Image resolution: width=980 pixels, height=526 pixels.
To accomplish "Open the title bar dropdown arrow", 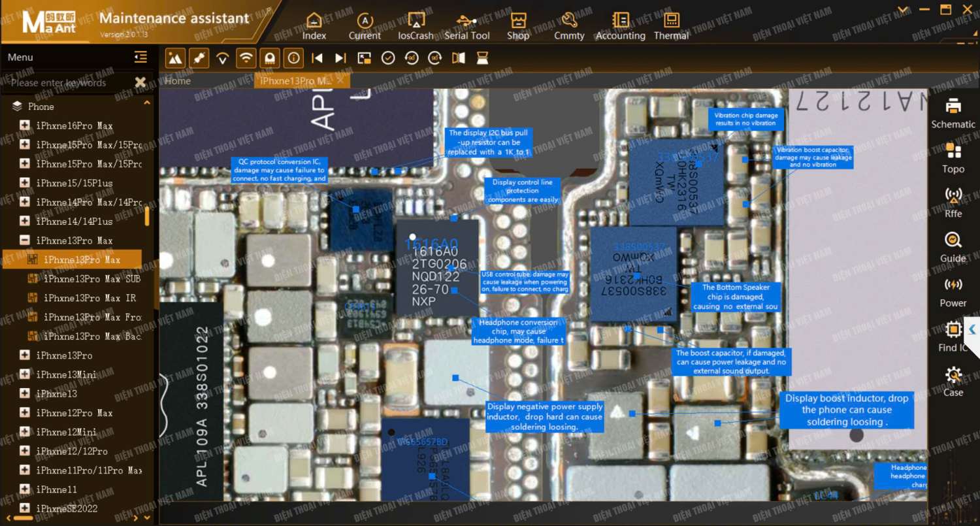I will [904, 10].
